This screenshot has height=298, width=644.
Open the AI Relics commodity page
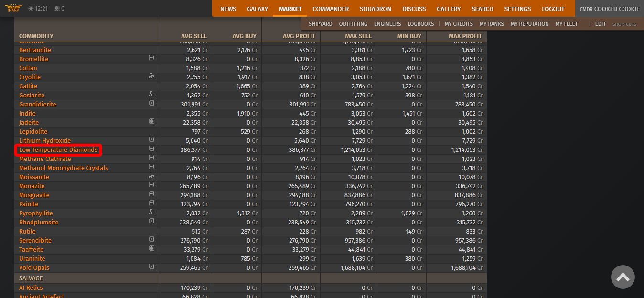(31, 288)
